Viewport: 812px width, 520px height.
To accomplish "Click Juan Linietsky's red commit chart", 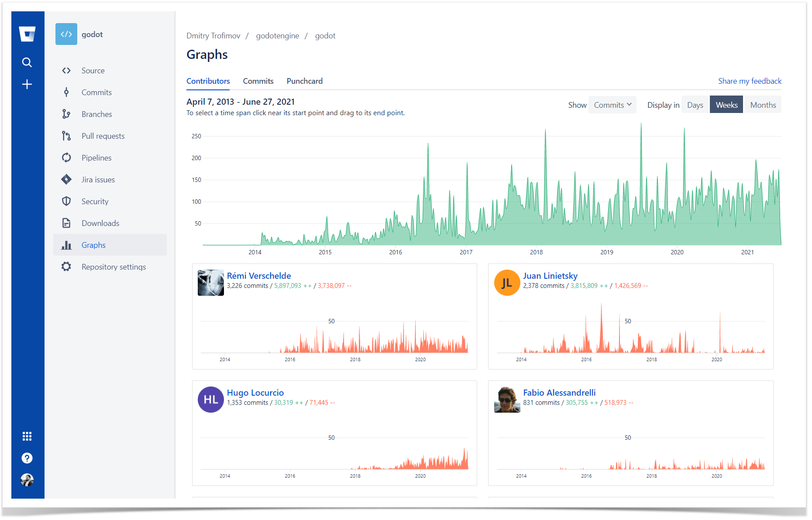I will [631, 328].
